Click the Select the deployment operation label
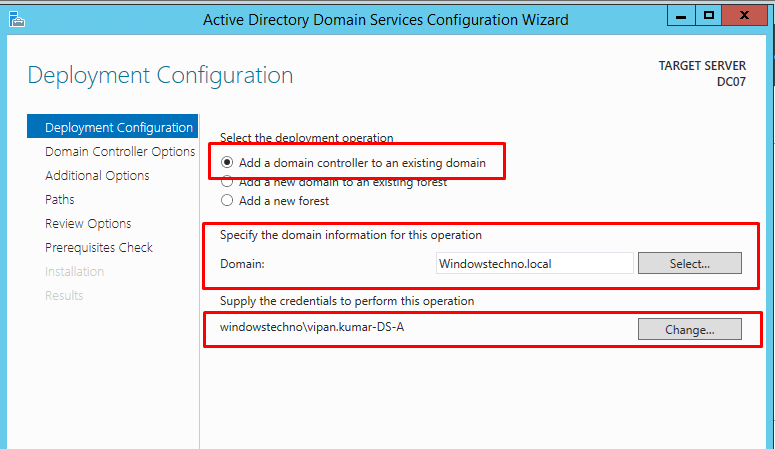The height and width of the screenshot is (449, 775). [x=306, y=137]
